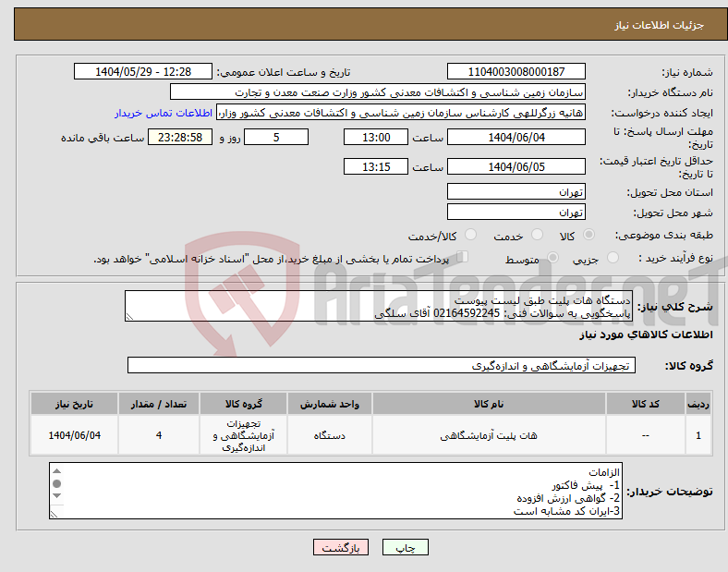Click the تعداد / مقدار column header

(159, 404)
